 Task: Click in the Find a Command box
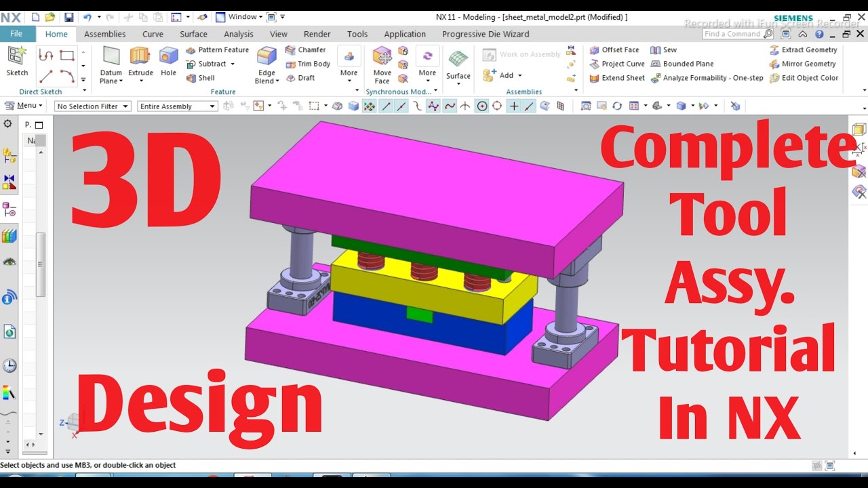[x=738, y=34]
